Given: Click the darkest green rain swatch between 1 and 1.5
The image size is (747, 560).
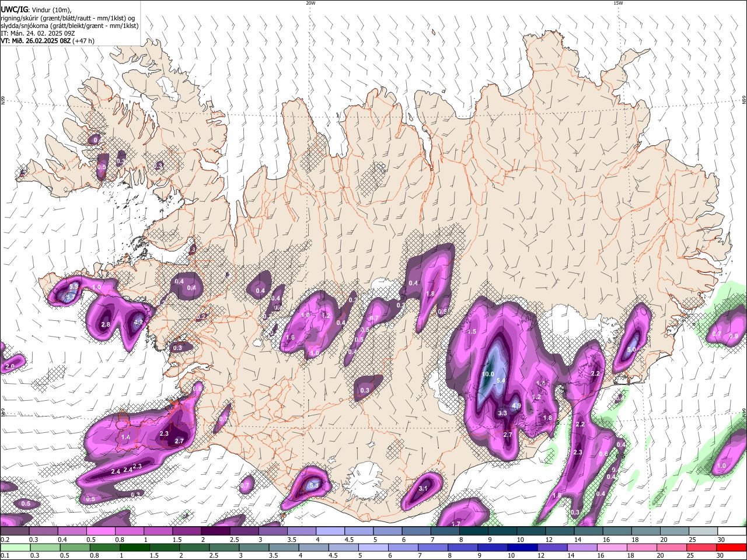Looking at the screenshot, I should coord(134,547).
